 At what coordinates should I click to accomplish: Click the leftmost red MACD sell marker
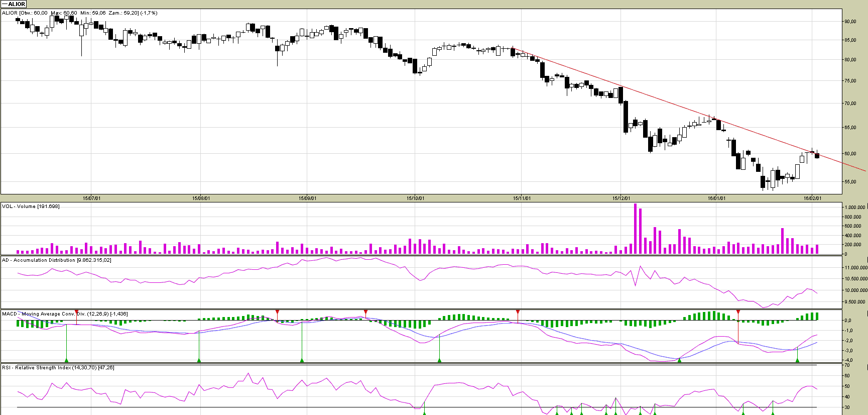pos(76,313)
